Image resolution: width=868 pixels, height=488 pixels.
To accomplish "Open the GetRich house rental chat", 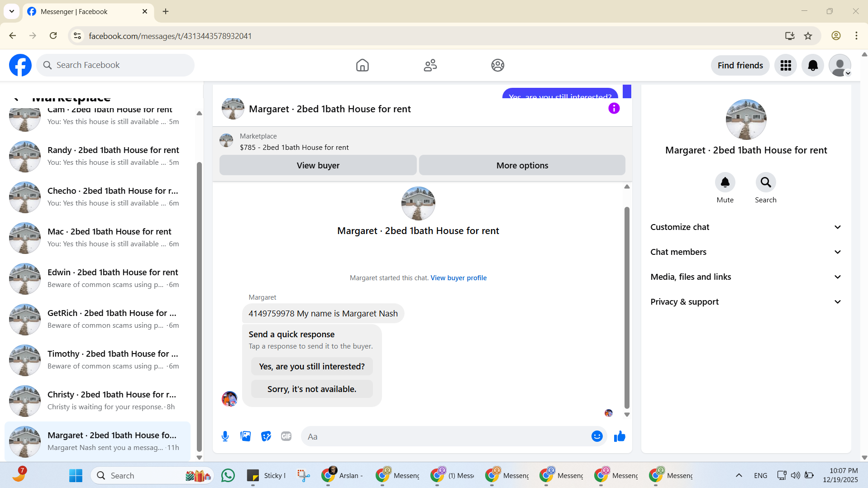I will coord(97,319).
